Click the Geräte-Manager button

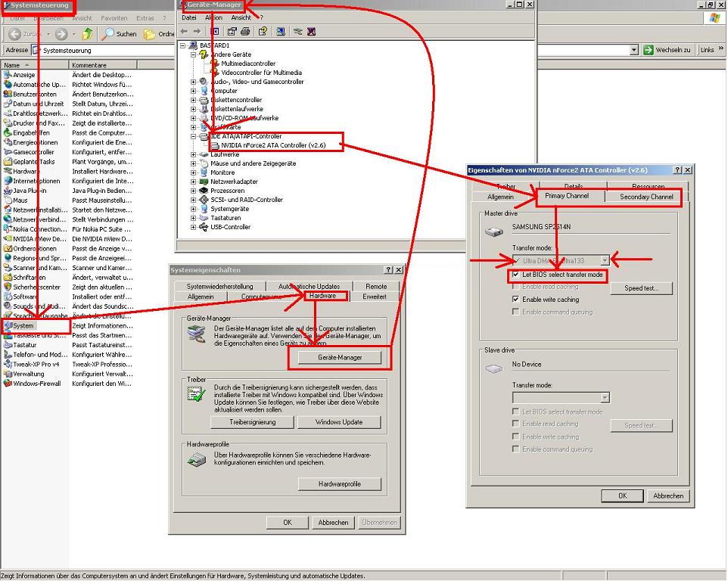click(x=340, y=357)
